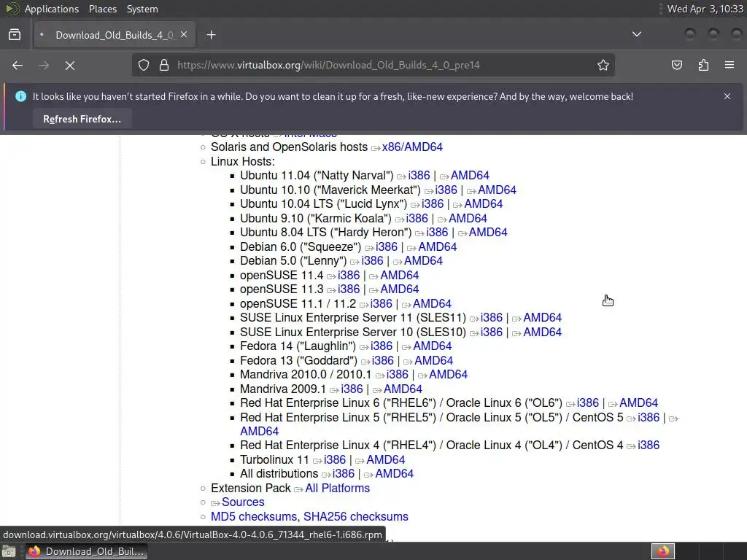Open a new tab with plus icon

(211, 35)
